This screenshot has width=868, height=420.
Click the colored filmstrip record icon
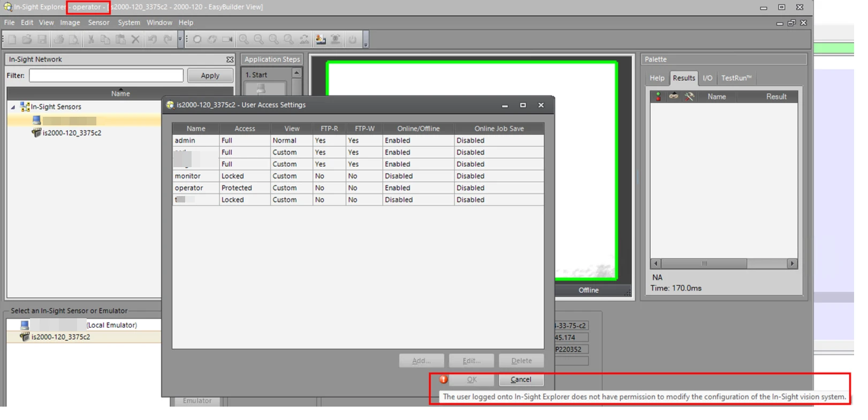pos(321,40)
